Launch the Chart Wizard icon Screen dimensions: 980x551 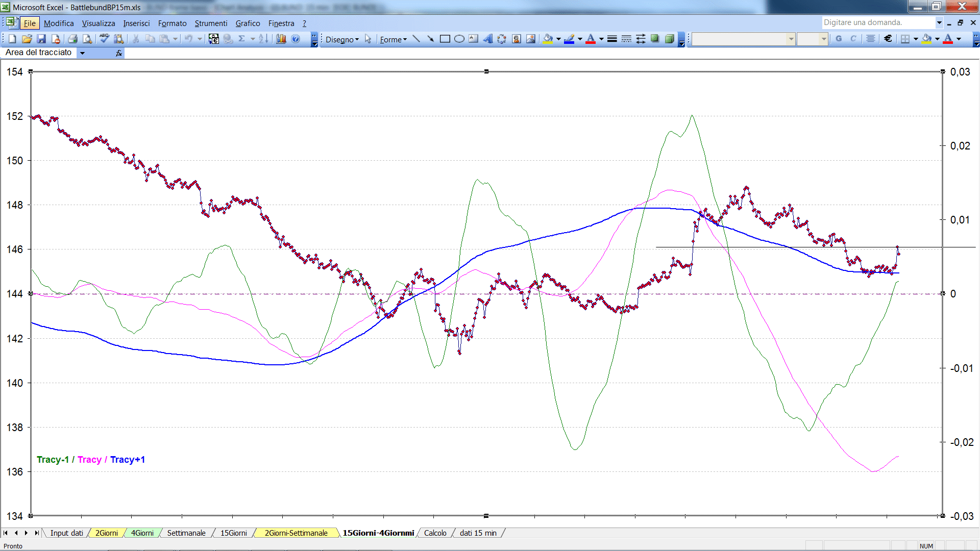click(x=281, y=39)
